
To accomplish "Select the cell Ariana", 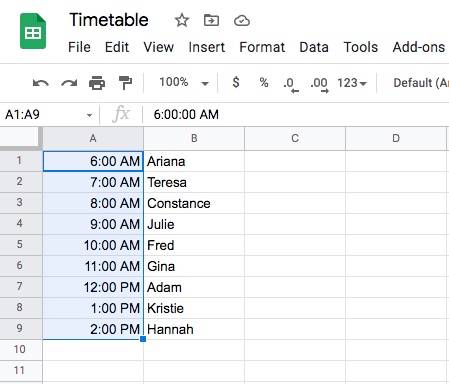I will tap(194, 161).
